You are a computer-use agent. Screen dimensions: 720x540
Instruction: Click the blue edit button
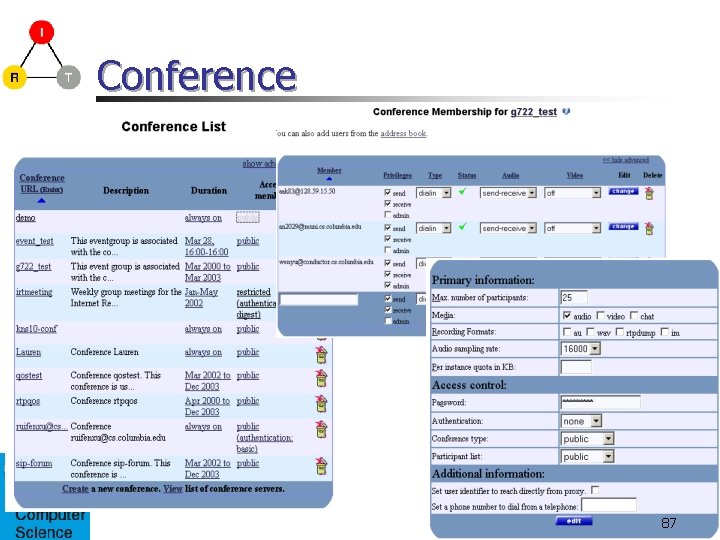574,521
